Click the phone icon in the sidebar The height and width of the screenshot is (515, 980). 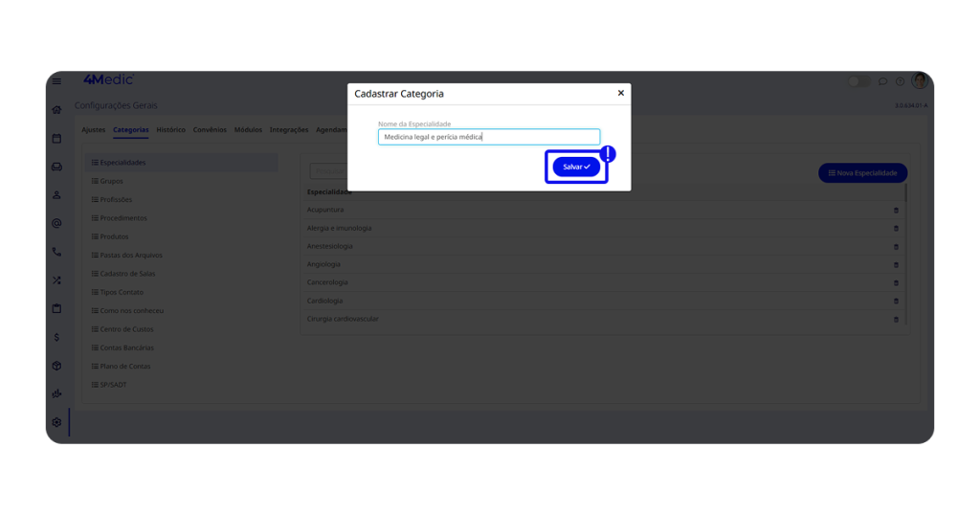click(x=56, y=252)
